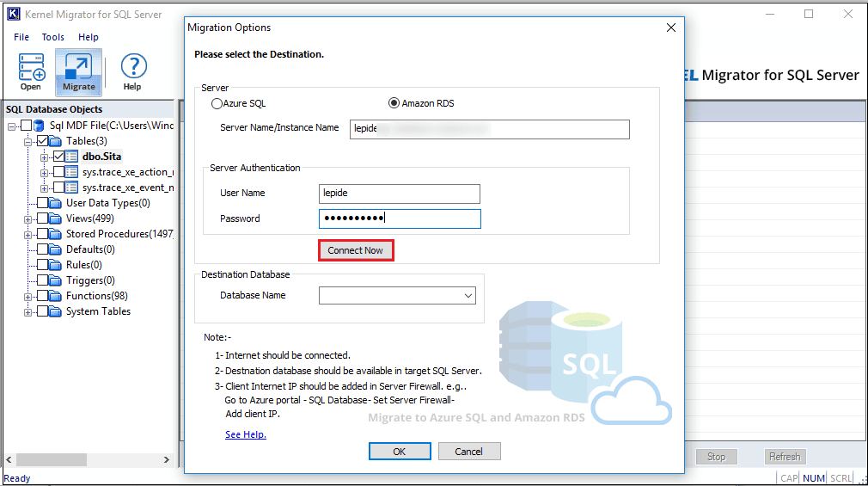Click the Functions(98) folder icon
Viewport: 868px width, 486px height.
tap(55, 297)
